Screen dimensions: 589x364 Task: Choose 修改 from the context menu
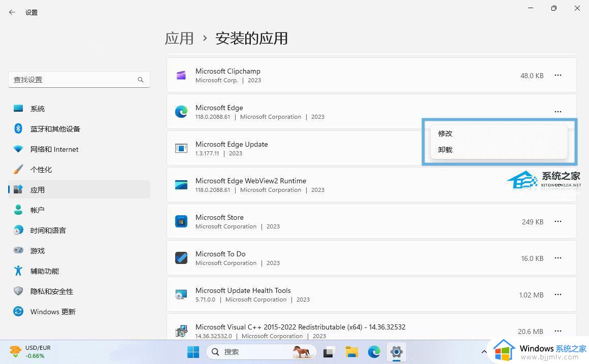pos(499,134)
